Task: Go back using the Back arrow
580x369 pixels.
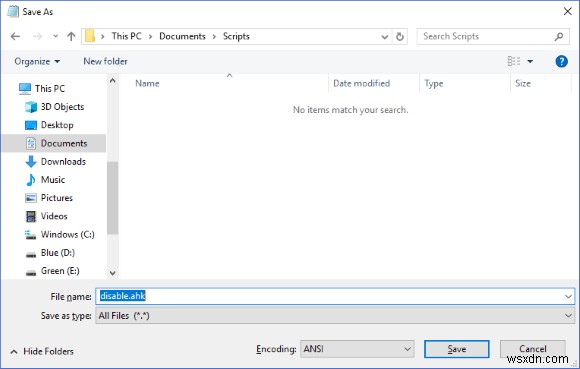Action: (15, 36)
